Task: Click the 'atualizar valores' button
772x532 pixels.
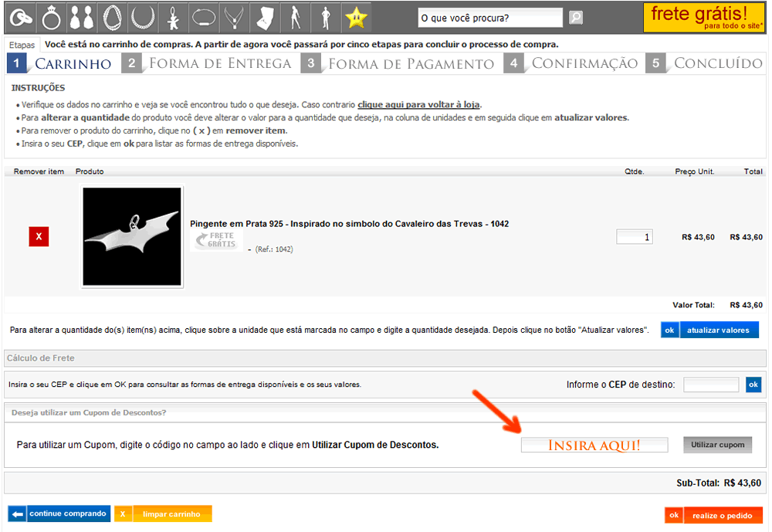Action: coord(718,330)
